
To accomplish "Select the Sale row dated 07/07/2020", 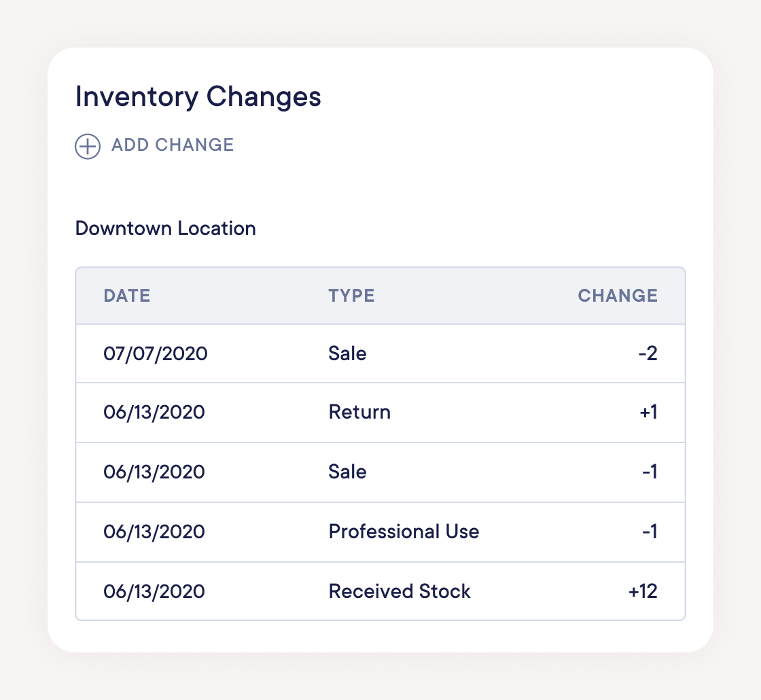I will (380, 353).
